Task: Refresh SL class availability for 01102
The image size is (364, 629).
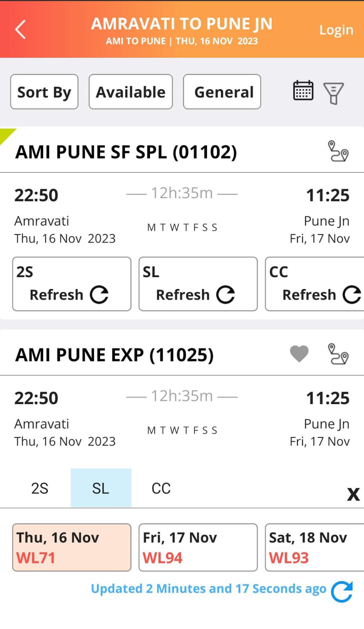Action: [x=198, y=284]
